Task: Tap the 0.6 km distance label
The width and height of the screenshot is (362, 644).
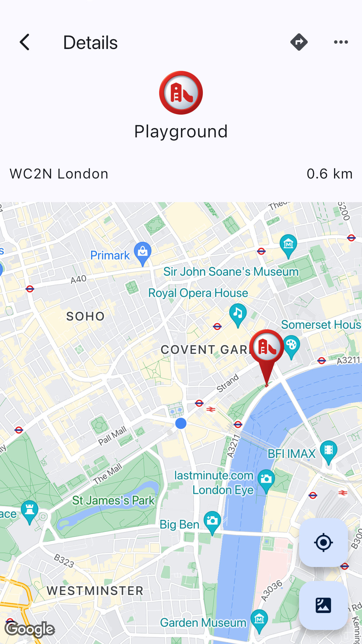Action: 330,174
